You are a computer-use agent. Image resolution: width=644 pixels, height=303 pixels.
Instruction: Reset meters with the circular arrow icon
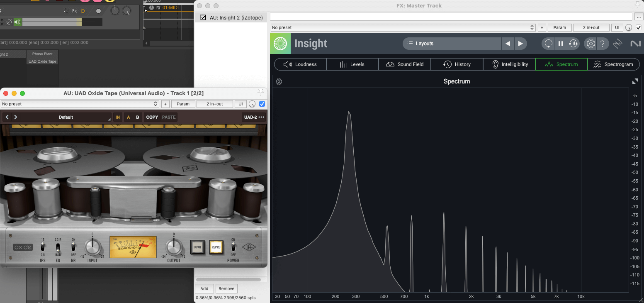click(x=548, y=44)
